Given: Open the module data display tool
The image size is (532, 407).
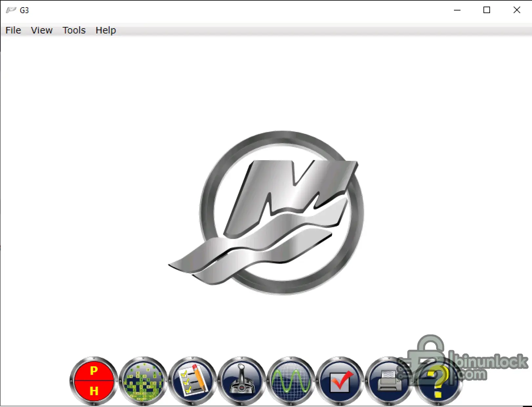Looking at the screenshot, I should point(144,382).
